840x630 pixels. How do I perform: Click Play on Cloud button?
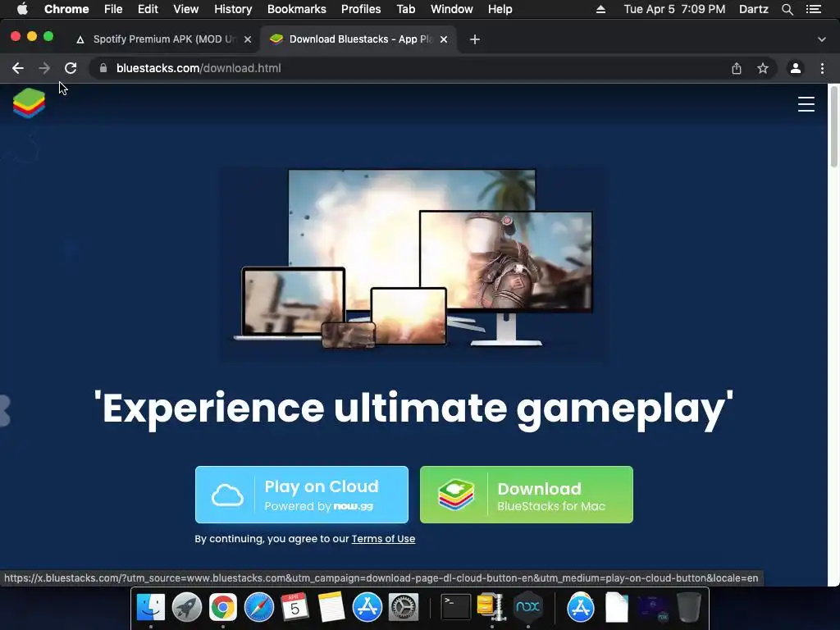pyautogui.click(x=302, y=495)
